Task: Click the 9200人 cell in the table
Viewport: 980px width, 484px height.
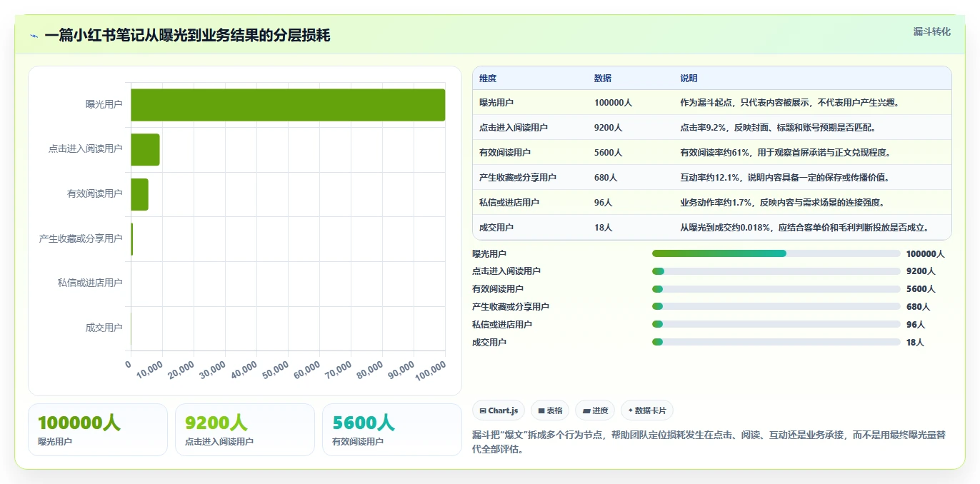Action: [608, 128]
